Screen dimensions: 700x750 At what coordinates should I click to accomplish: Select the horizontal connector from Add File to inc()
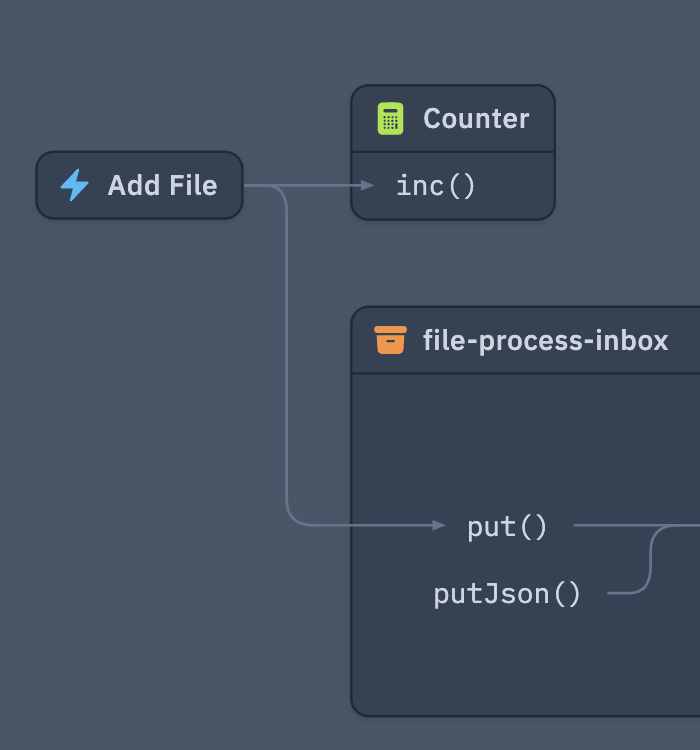click(x=320, y=185)
